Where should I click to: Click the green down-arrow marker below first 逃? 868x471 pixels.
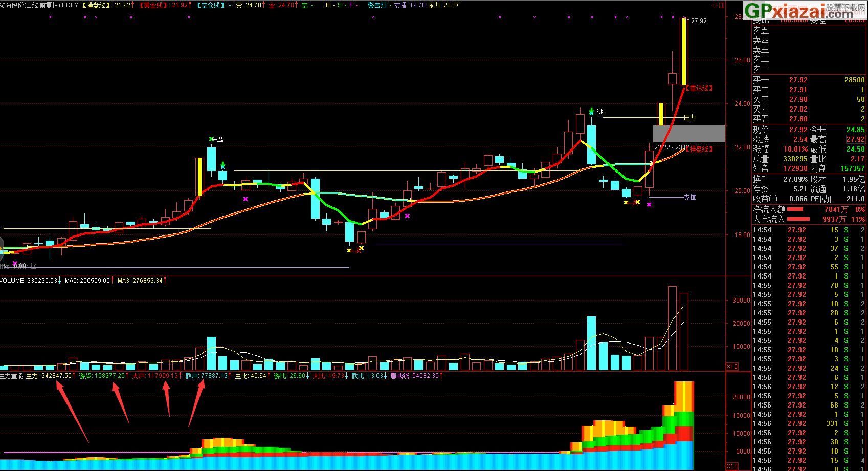[223, 165]
